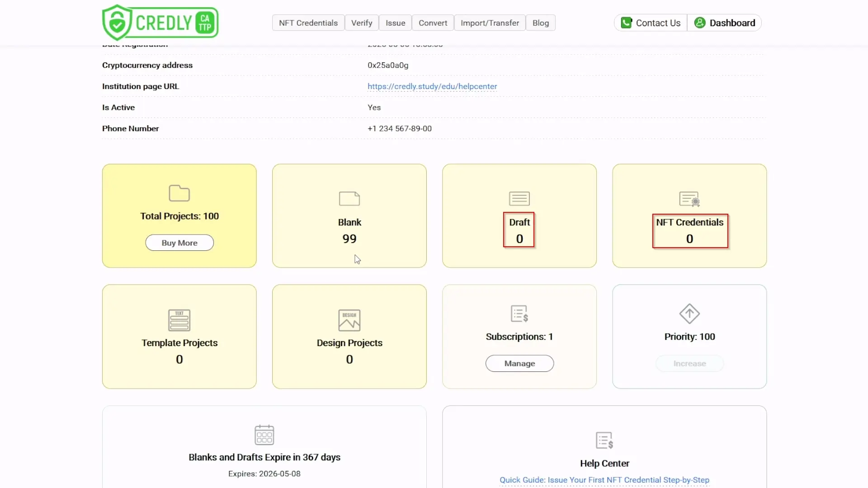Open the Quick Guide first NFT credential link

coord(604,480)
